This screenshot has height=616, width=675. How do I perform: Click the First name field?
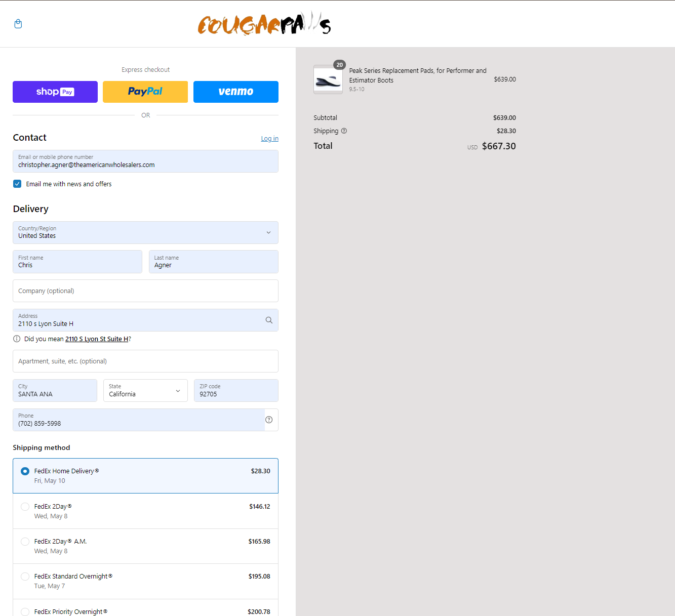click(x=77, y=262)
